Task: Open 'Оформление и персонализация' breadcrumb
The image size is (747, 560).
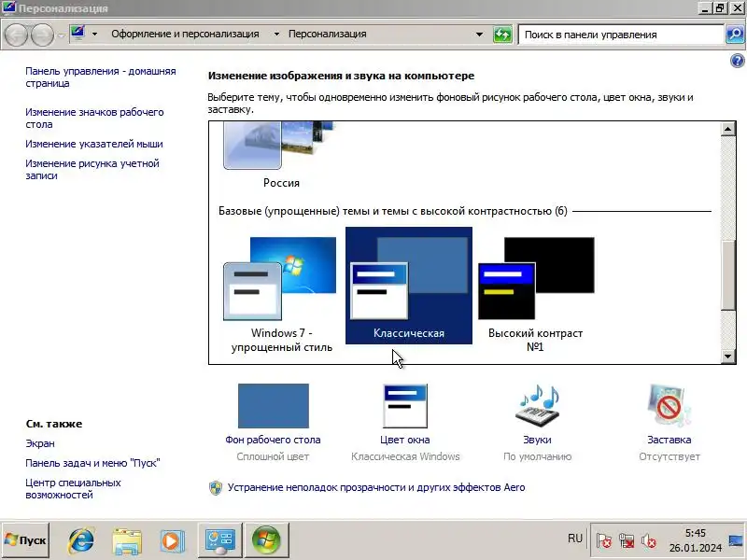Action: pos(185,34)
